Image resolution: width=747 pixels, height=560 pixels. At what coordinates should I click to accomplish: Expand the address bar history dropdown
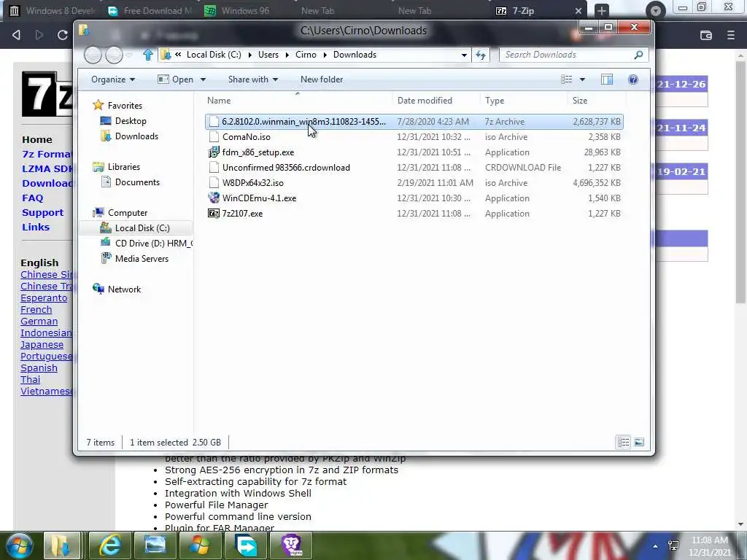point(464,55)
